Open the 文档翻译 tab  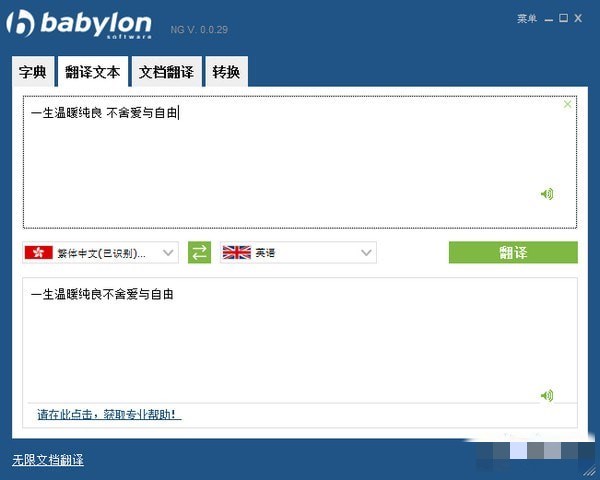(x=166, y=72)
